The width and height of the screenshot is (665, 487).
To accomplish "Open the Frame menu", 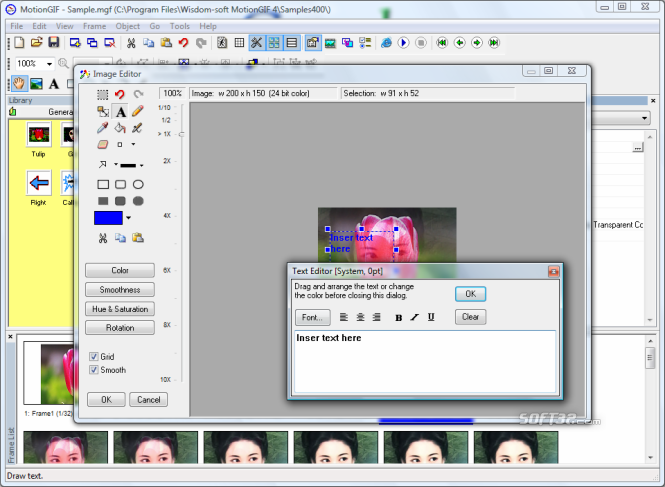I will 94,26.
